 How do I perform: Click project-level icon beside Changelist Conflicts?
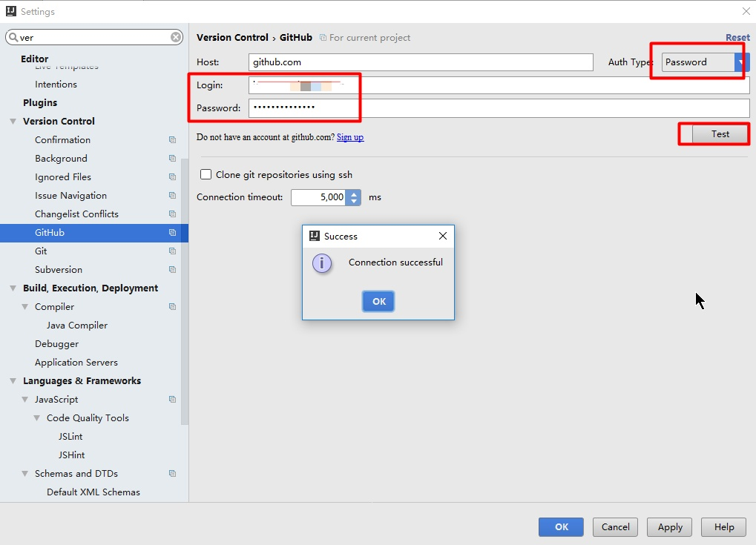[172, 214]
